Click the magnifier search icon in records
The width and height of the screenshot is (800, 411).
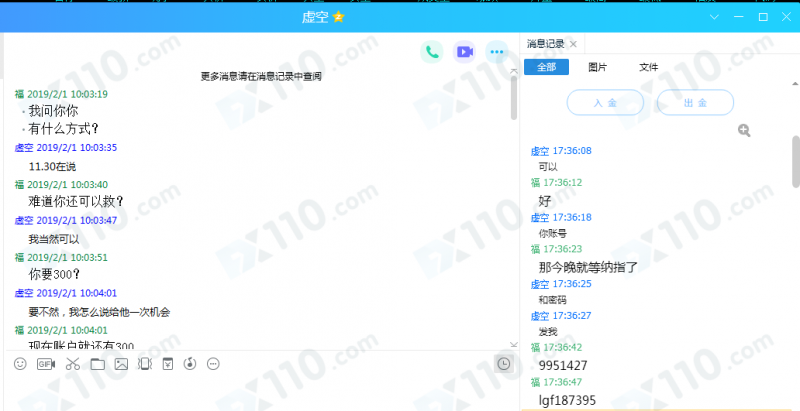click(744, 131)
